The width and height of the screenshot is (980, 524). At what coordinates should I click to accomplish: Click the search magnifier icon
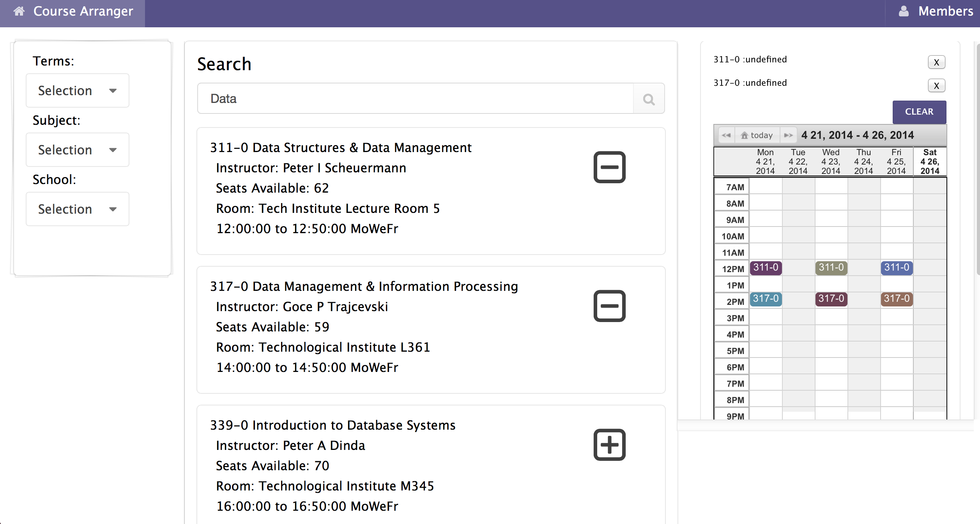click(649, 99)
